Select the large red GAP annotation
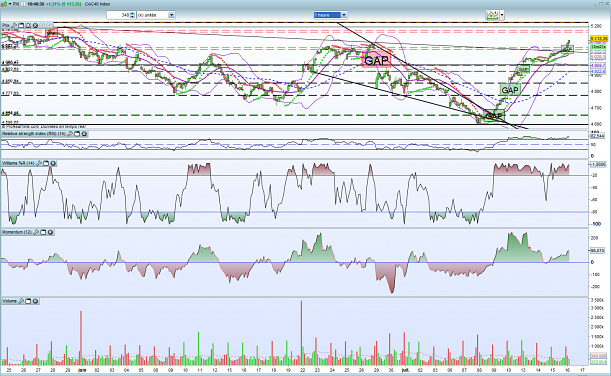This screenshot has height=376, width=611. [x=376, y=60]
